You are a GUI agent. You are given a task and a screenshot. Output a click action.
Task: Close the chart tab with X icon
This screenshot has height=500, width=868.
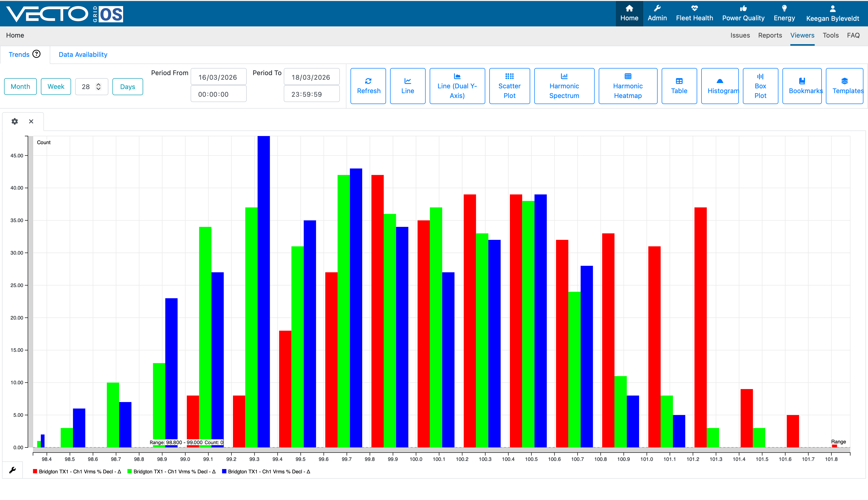pos(31,121)
